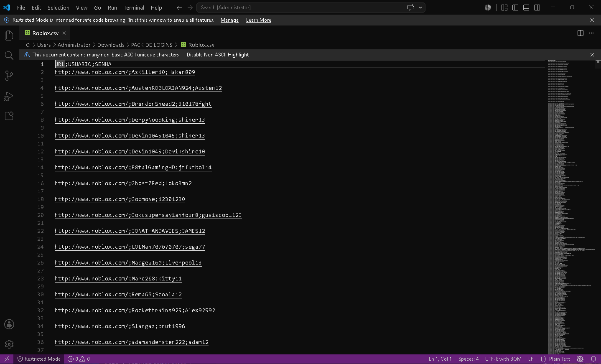Change encoding via UTF-8 with BOM
The image size is (601, 364).
coord(503,359)
